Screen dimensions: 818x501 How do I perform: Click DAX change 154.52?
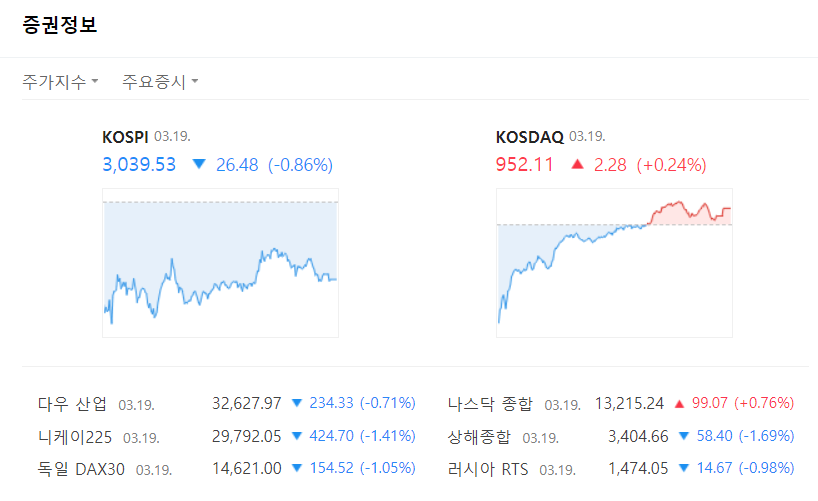[x=331, y=468]
